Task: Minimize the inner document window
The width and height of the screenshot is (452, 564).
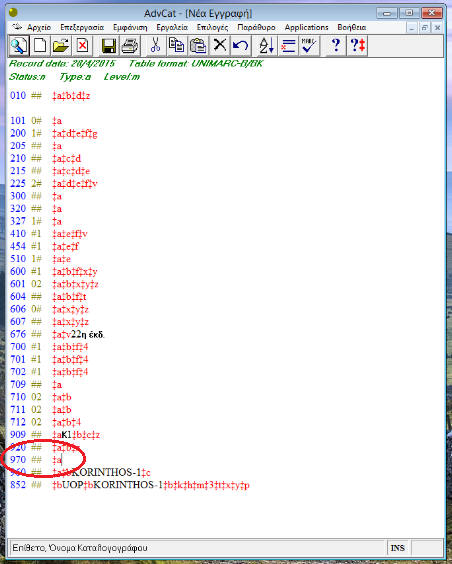Action: (x=412, y=27)
